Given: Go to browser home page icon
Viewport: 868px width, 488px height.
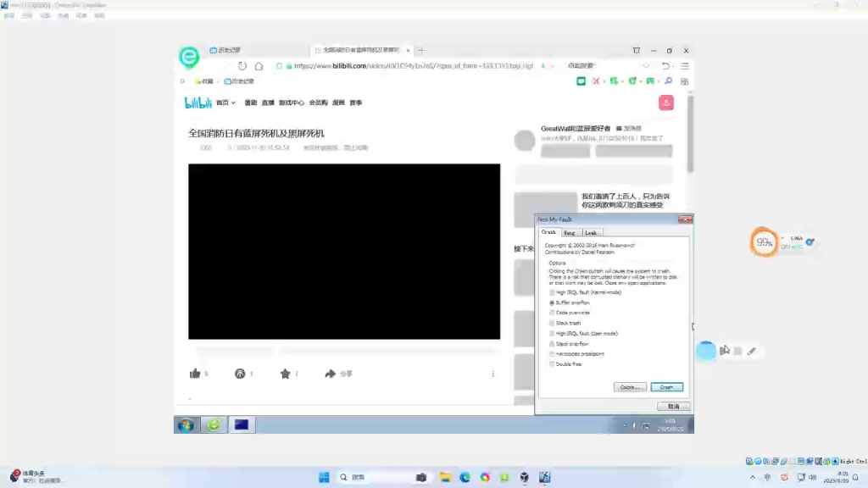Looking at the screenshot, I should [x=259, y=66].
